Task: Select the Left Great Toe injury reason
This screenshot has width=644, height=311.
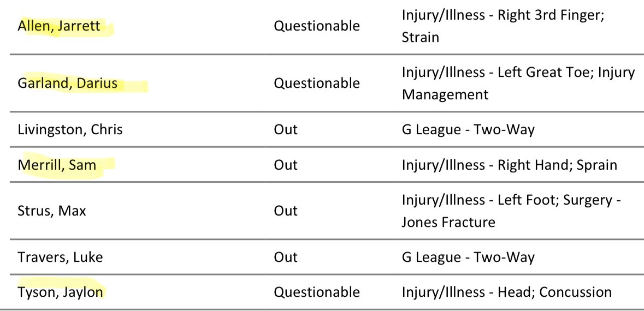Action: coord(518,83)
